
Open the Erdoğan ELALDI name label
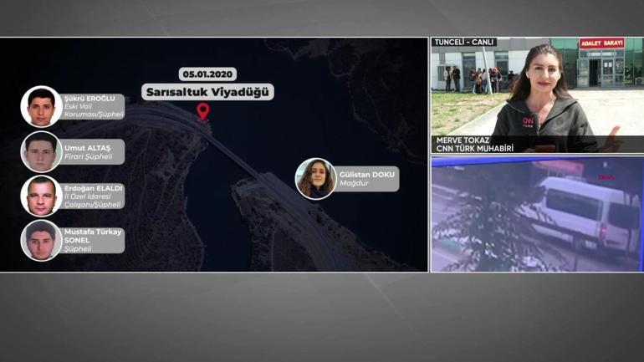93,196
